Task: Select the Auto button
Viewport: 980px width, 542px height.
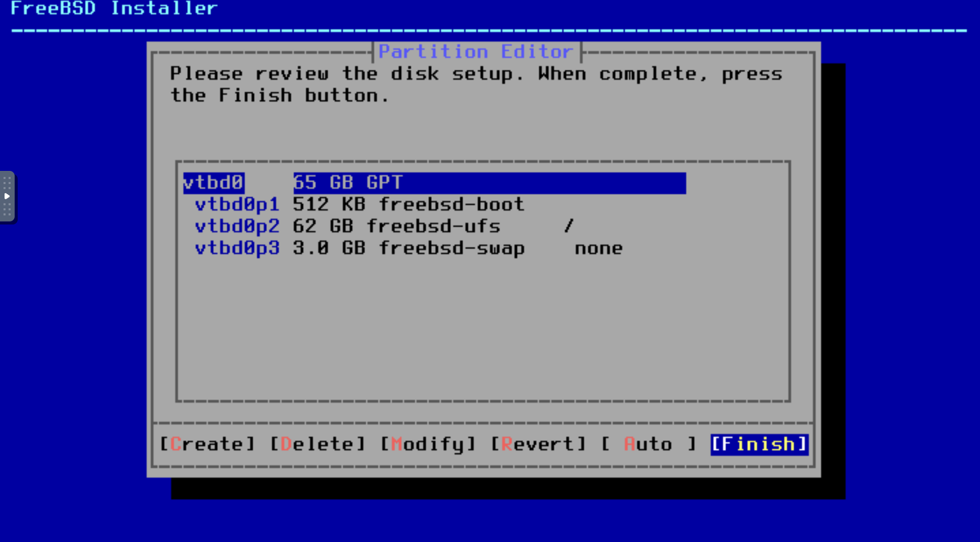Action: (649, 444)
